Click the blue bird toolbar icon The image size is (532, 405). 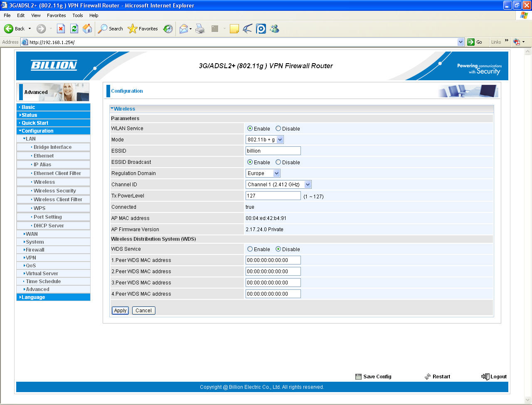tap(248, 29)
